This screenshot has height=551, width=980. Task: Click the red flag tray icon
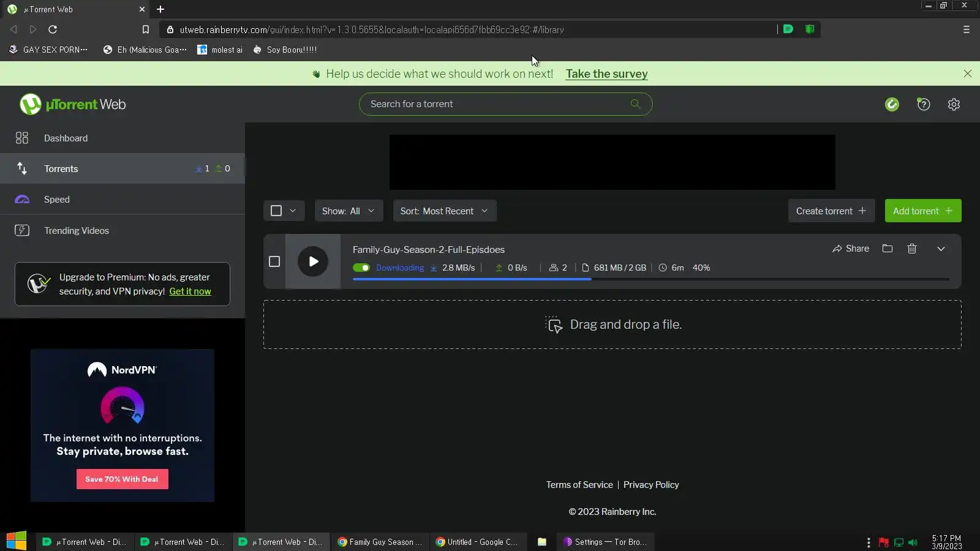point(884,542)
